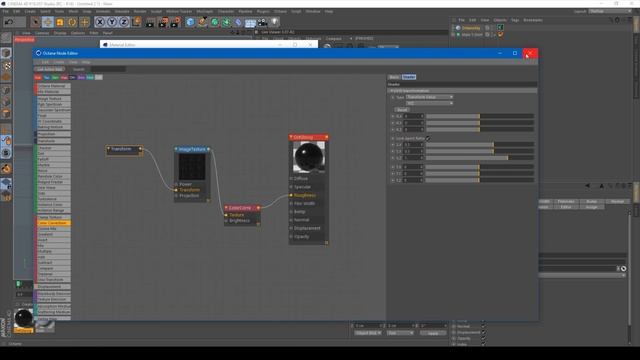Select the Transform node header

coord(124,149)
